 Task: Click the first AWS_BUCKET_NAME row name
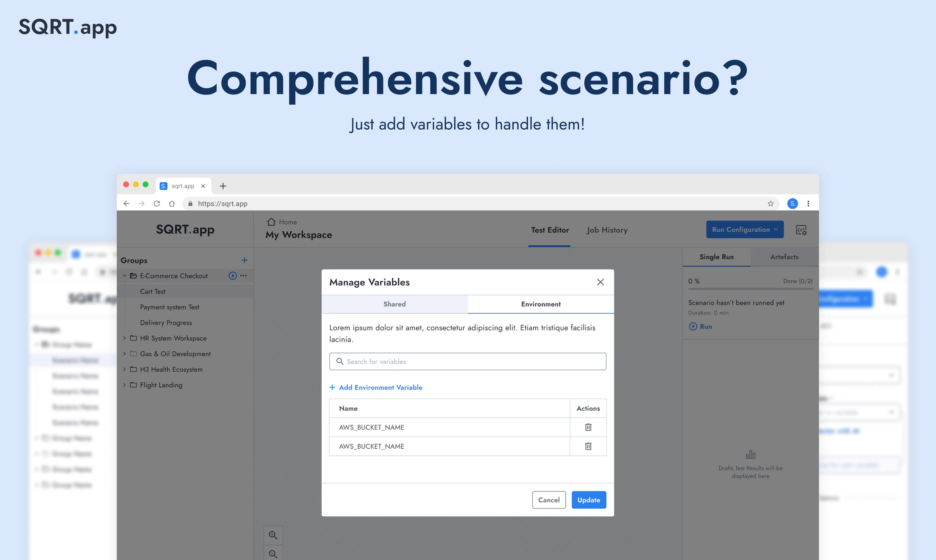click(x=372, y=427)
